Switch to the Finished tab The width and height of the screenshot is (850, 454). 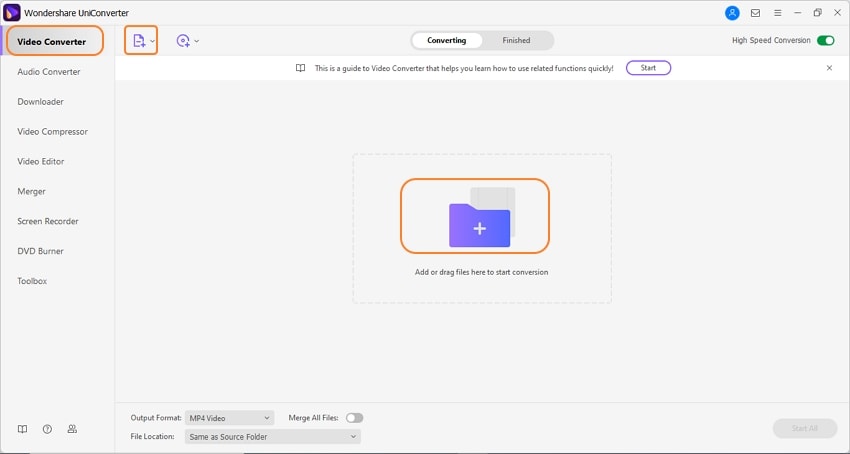(516, 40)
